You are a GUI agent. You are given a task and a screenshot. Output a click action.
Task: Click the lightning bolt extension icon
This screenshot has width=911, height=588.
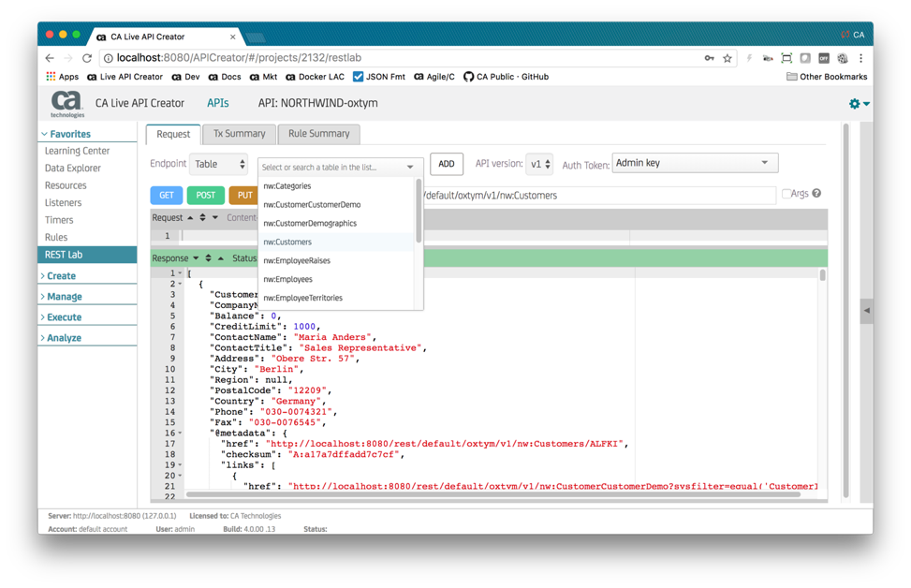pos(749,58)
